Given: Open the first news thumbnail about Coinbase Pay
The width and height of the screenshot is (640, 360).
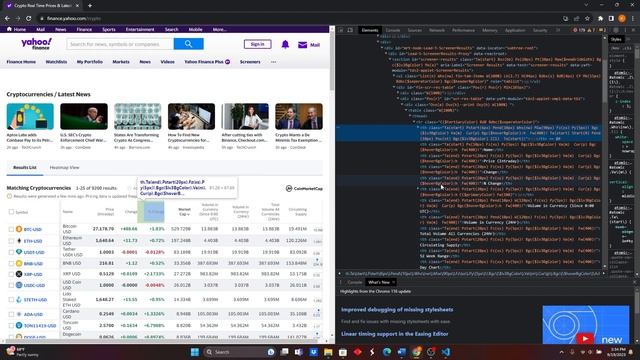Looking at the screenshot, I should 30,116.
